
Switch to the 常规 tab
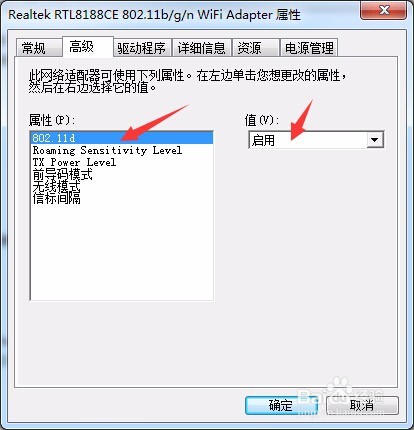coord(39,48)
